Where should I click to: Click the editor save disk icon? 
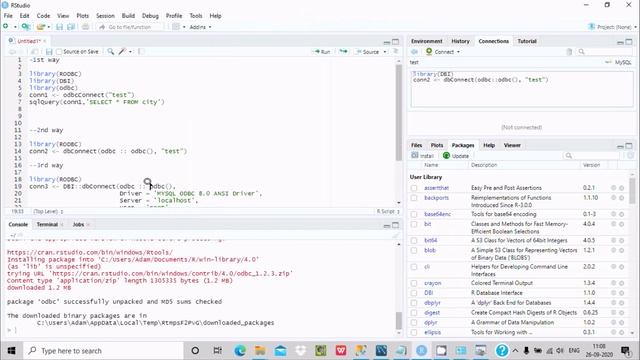pyautogui.click(x=49, y=52)
